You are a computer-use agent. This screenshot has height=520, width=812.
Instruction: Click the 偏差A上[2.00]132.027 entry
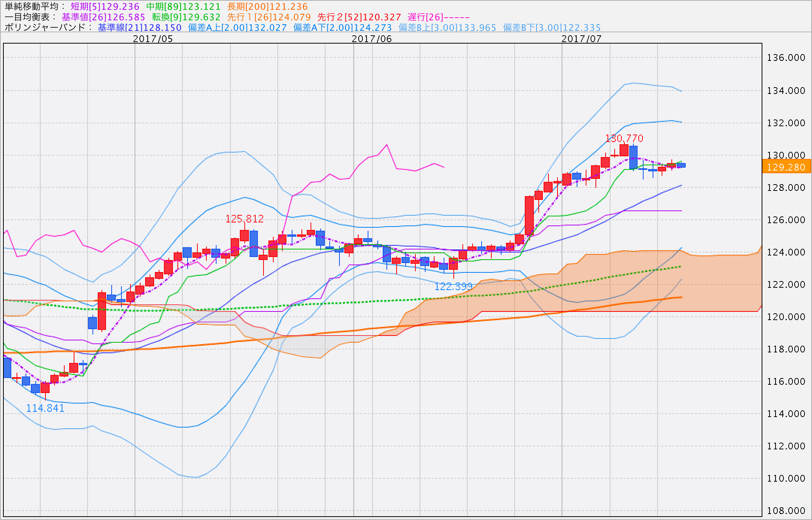[237, 27]
